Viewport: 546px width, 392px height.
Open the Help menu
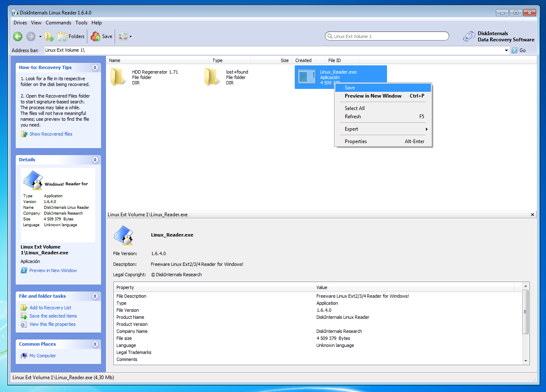[x=96, y=23]
